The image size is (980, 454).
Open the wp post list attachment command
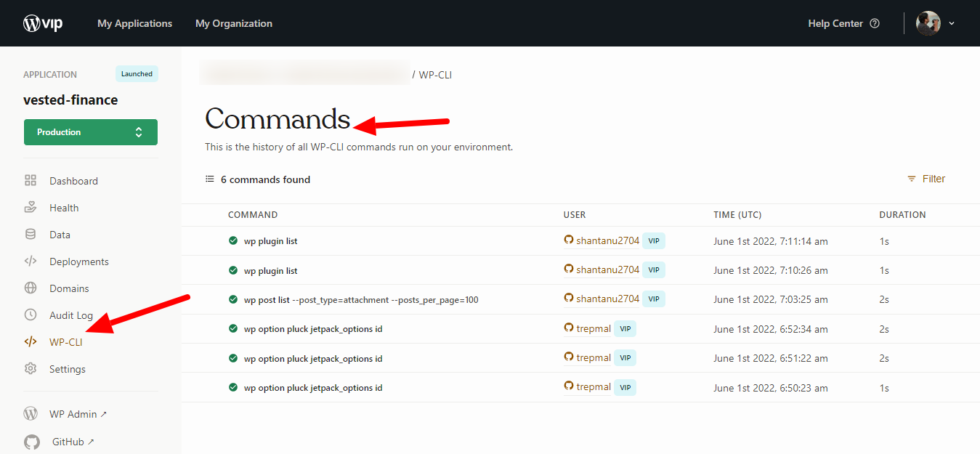(361, 300)
